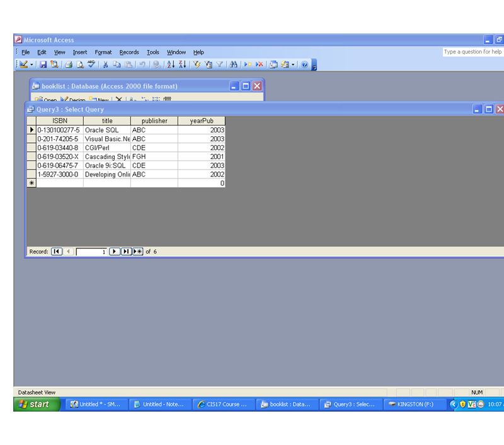Go to first record button

[57, 251]
